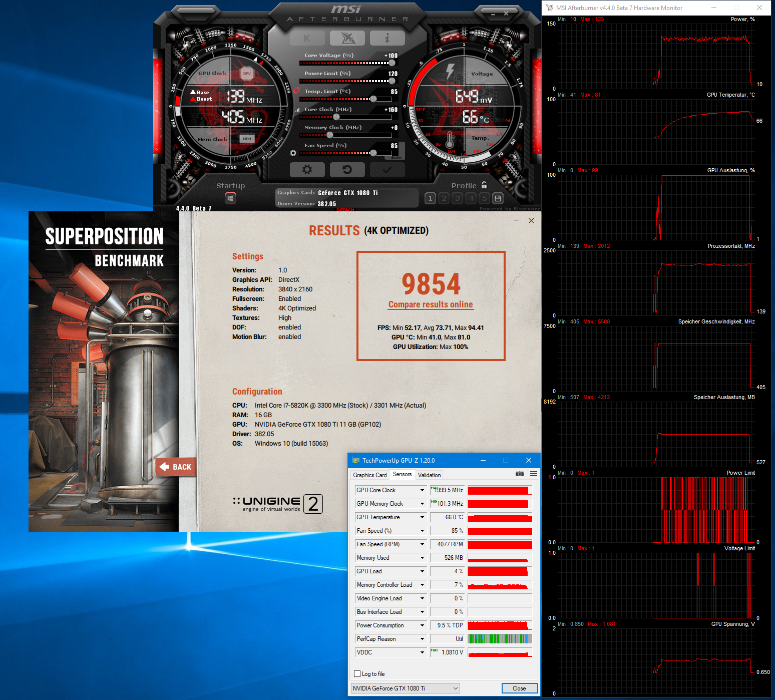This screenshot has height=700, width=775.
Task: Click the BACK button in Superposition
Action: point(175,467)
